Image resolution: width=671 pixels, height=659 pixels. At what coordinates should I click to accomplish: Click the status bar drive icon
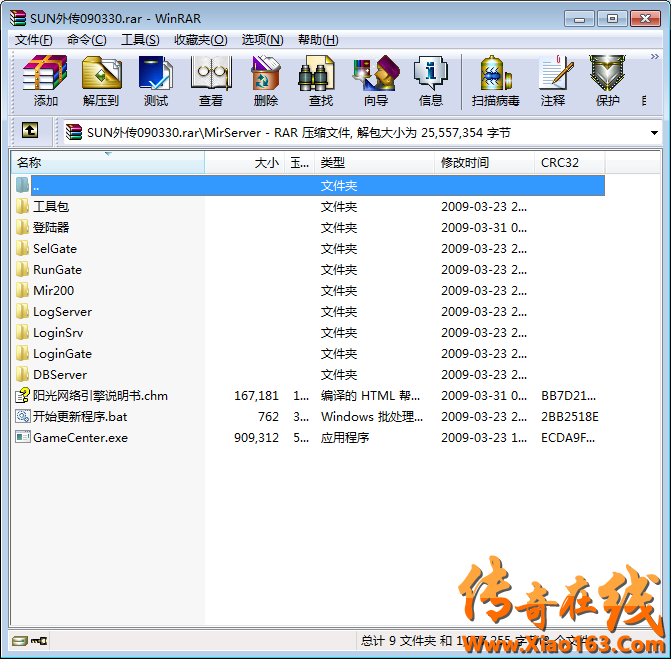20,641
